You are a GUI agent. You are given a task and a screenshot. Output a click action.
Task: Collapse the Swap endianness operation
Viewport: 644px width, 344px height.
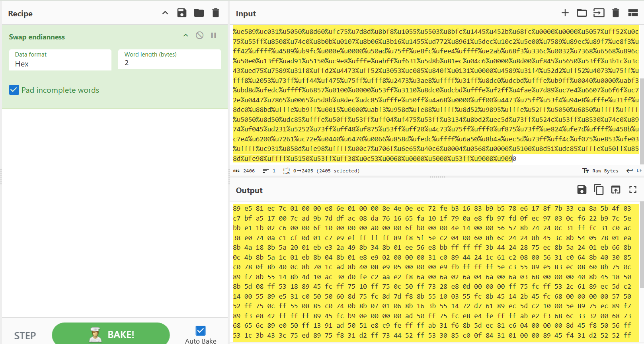(x=185, y=35)
